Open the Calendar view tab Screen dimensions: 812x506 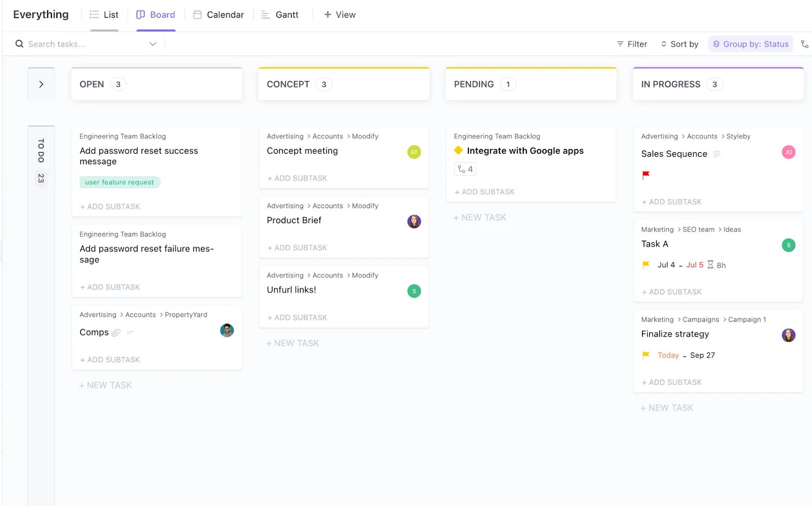point(219,15)
